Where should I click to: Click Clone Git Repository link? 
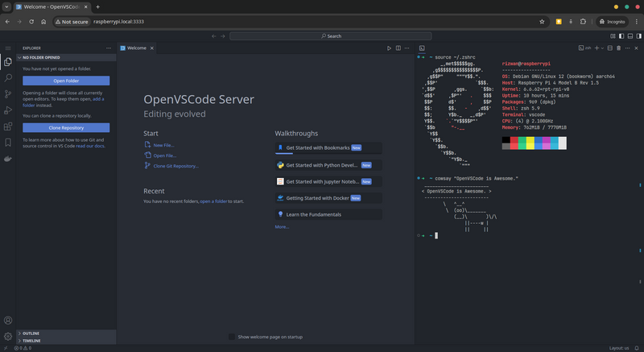tap(175, 167)
